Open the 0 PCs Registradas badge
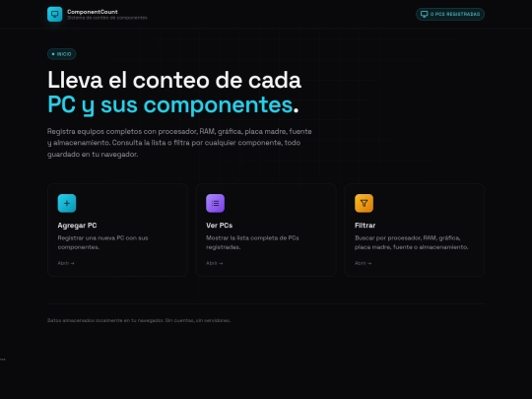The height and width of the screenshot is (399, 532). tap(450, 14)
